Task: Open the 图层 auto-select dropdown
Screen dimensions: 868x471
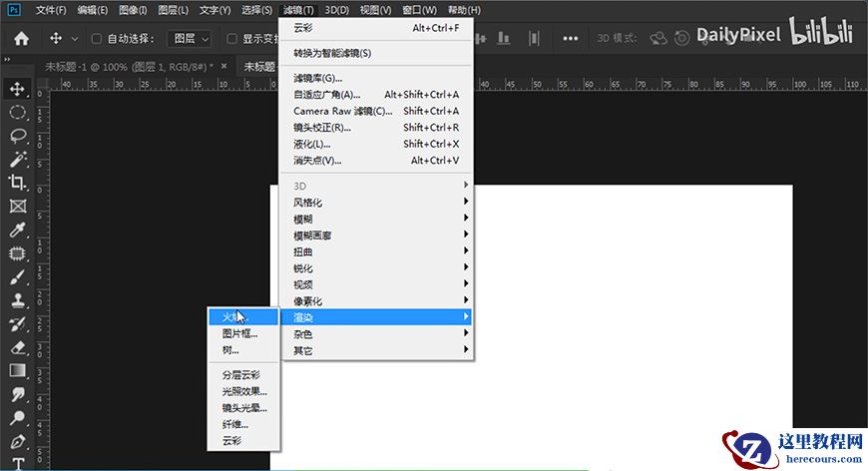Action: point(190,38)
